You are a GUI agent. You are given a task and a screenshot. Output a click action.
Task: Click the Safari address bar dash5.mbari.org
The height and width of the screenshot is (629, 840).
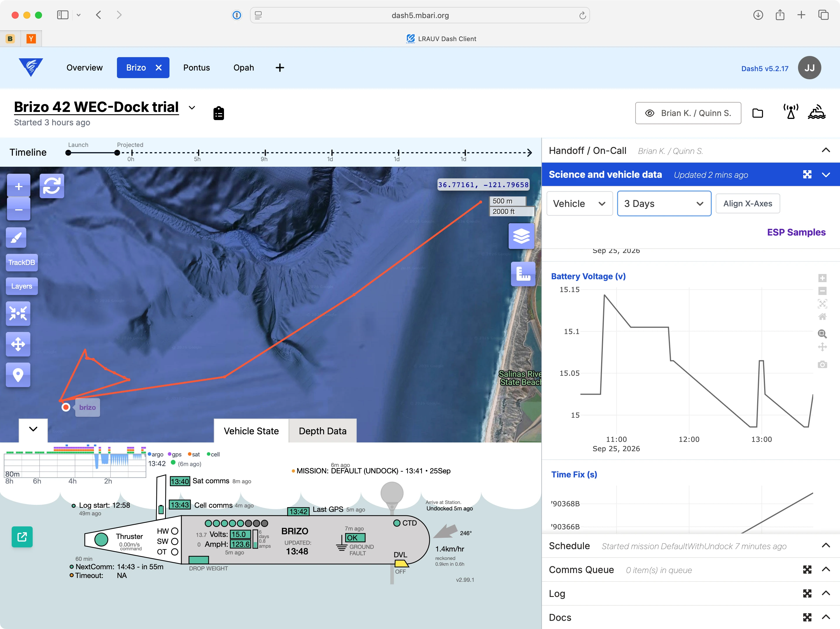click(x=420, y=15)
